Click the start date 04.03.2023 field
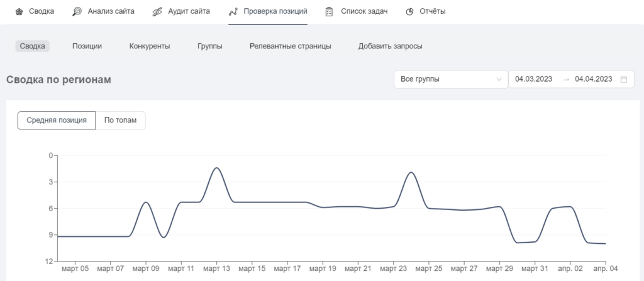 pyautogui.click(x=533, y=79)
